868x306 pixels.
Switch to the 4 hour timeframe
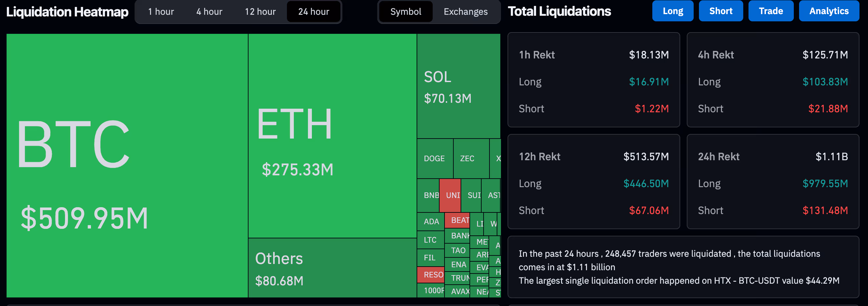tap(209, 11)
